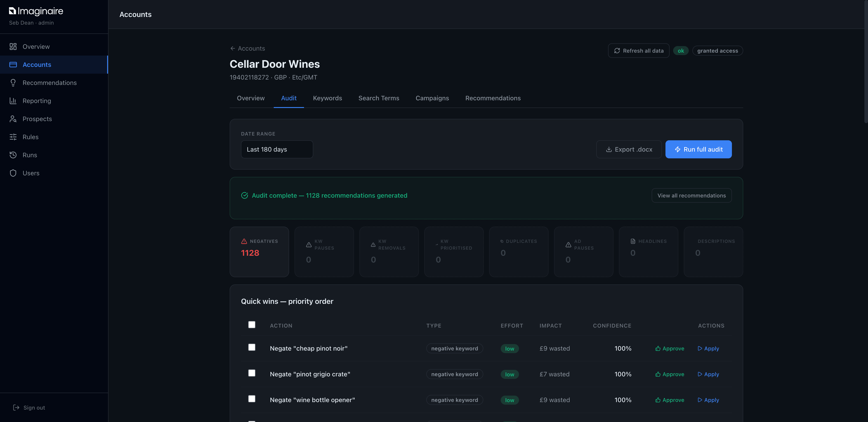Click account ID 19402118272 text

[249, 77]
